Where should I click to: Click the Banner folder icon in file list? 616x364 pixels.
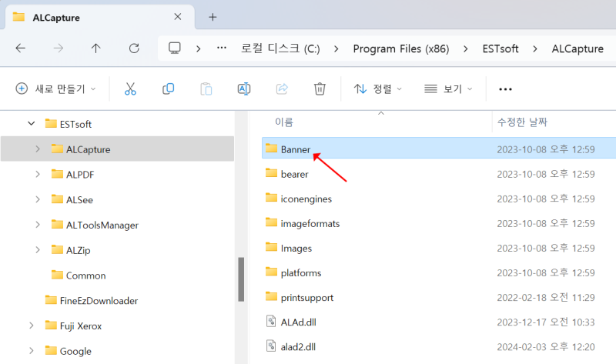coord(271,148)
